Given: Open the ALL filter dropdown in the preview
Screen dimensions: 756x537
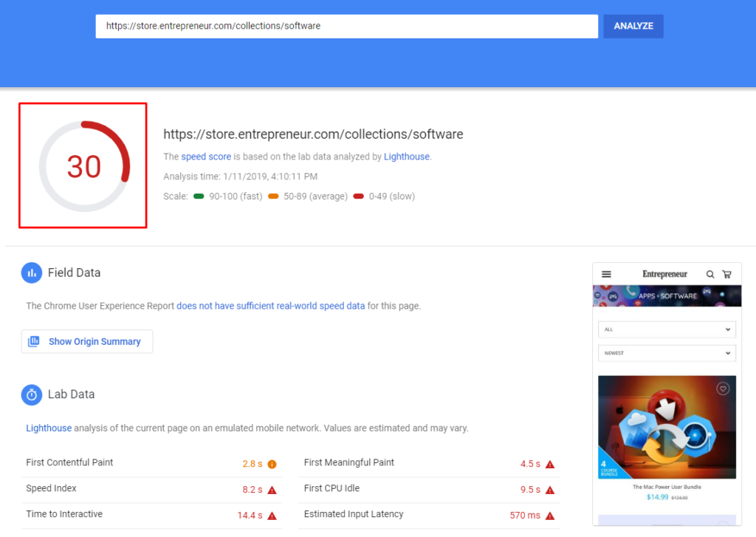Looking at the screenshot, I should [667, 329].
